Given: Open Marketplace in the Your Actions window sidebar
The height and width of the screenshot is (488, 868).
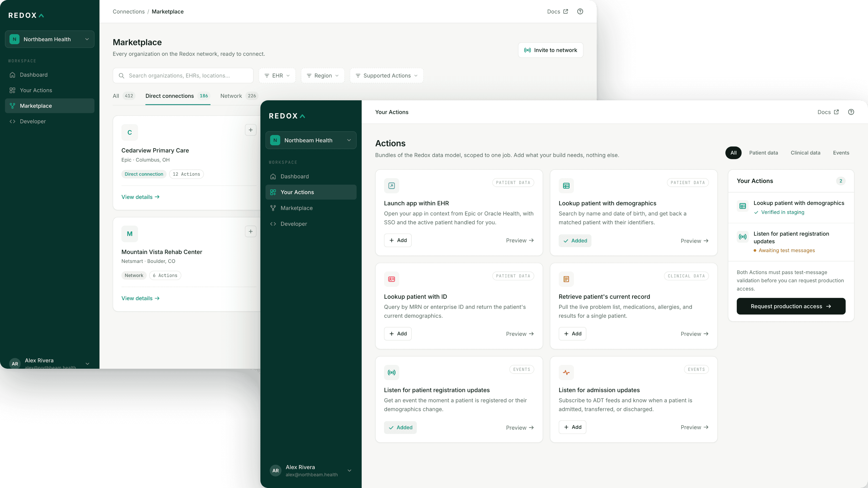Looking at the screenshot, I should tap(311, 208).
